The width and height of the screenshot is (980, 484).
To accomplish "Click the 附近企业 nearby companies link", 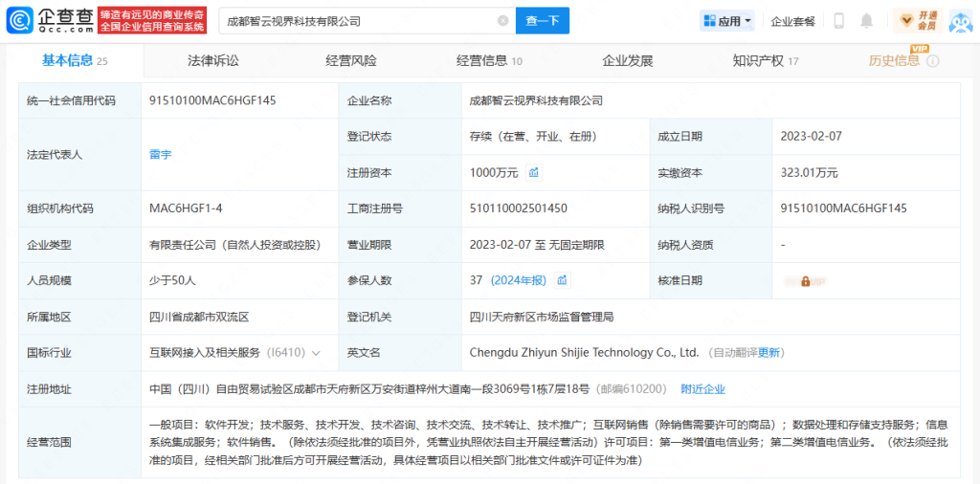I will tap(702, 388).
